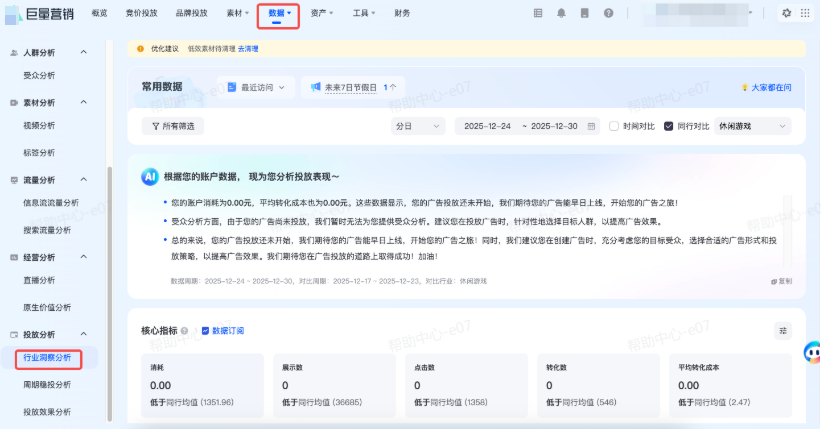This screenshot has height=429, width=821.
Task: Open the apps grid icon
Action: (x=805, y=13)
